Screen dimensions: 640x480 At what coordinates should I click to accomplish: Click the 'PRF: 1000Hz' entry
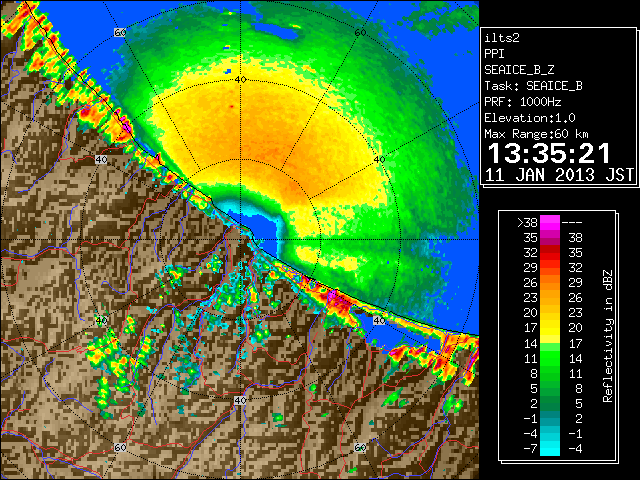pos(523,102)
